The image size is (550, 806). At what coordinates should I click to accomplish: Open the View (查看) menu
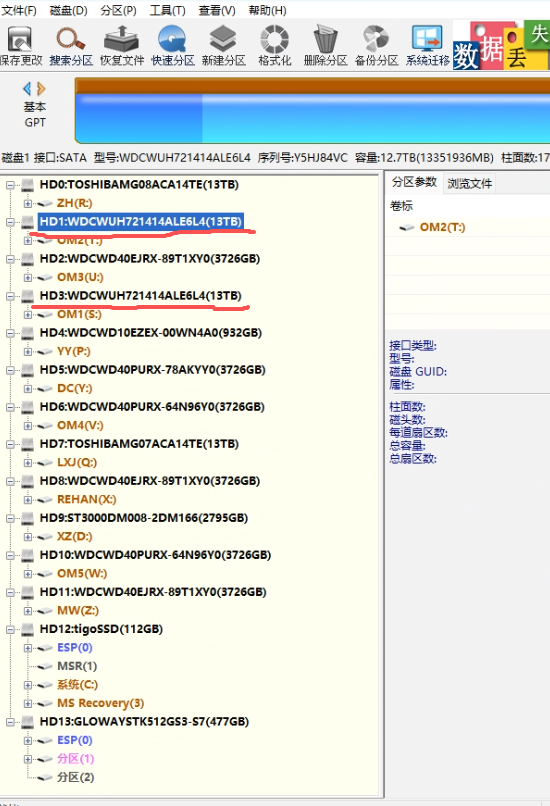(217, 10)
